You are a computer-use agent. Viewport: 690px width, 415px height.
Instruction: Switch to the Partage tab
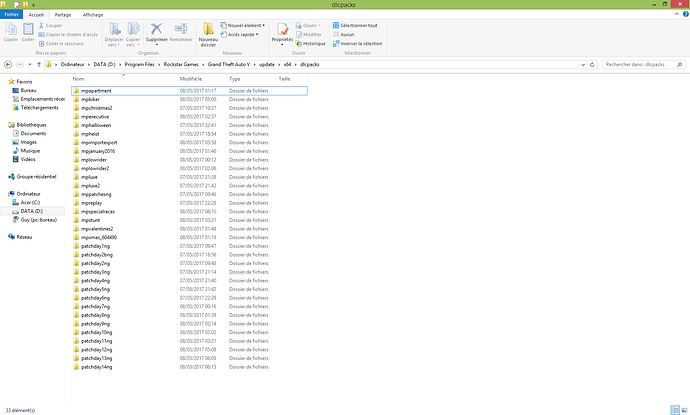coord(63,15)
